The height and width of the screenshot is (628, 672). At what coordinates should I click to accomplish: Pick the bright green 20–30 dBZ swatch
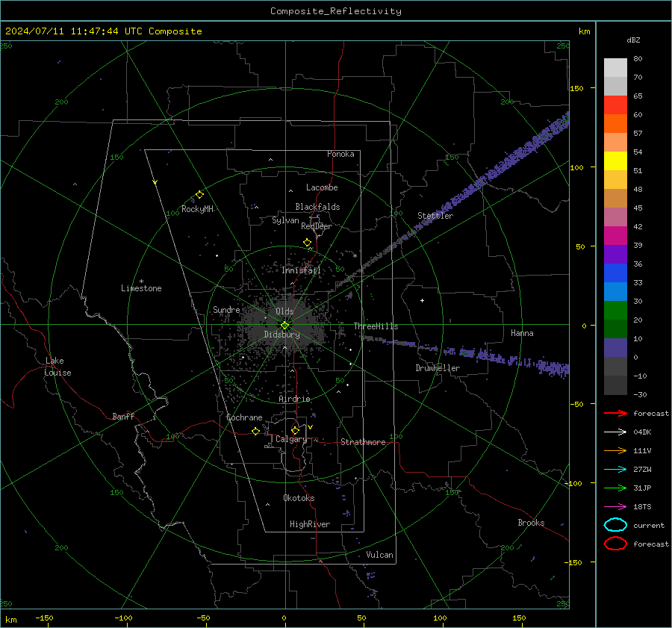(x=615, y=311)
